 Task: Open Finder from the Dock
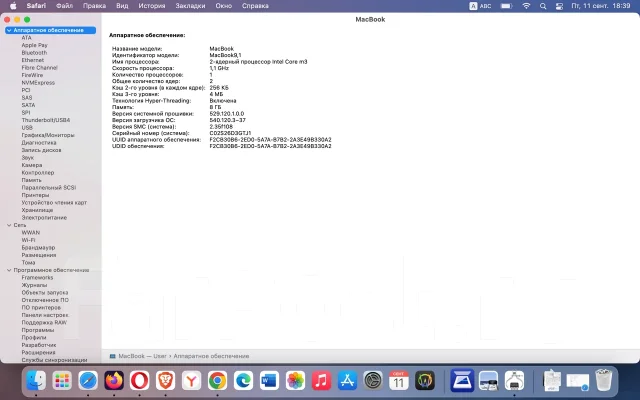click(x=36, y=380)
